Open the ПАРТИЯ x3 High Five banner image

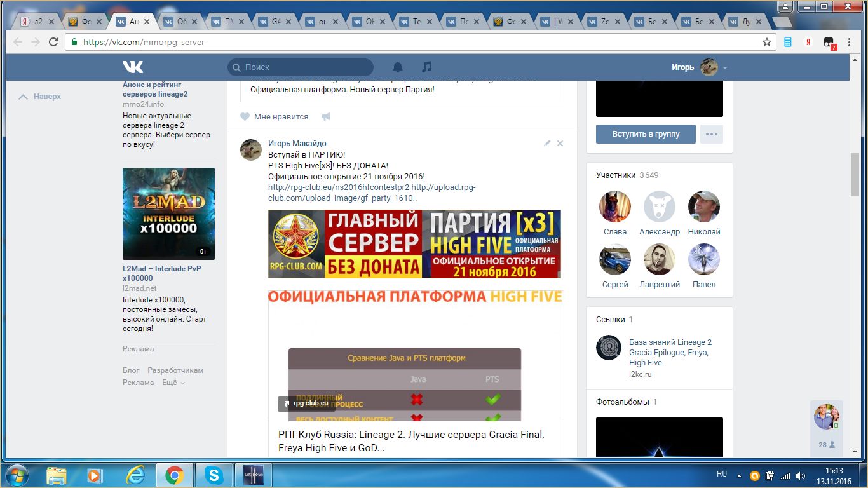tap(414, 244)
